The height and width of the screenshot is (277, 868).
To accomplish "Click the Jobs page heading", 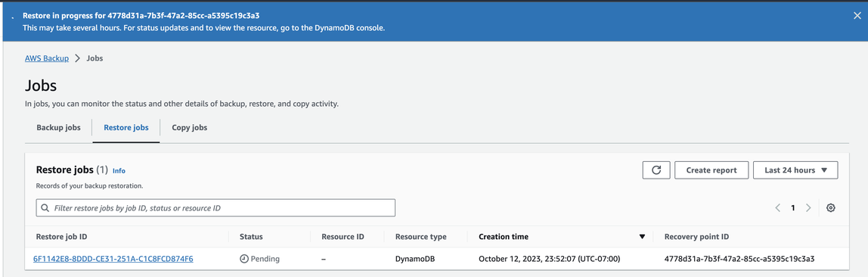I will [x=41, y=86].
